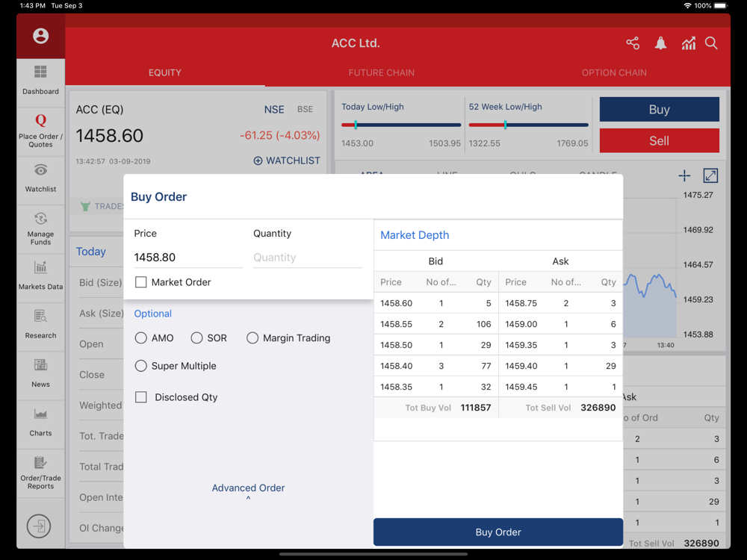Select bid price 1458.60 in Market Depth
Screen dimensions: 747x560
pos(396,303)
